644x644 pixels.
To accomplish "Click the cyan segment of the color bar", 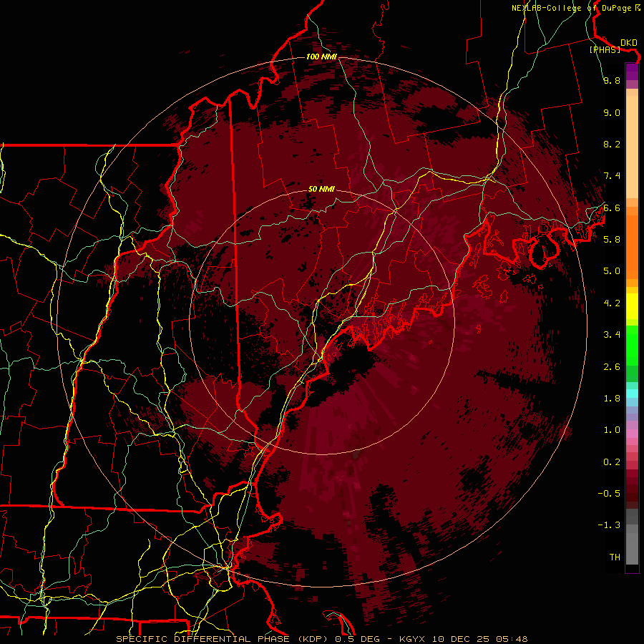I will 632,394.
